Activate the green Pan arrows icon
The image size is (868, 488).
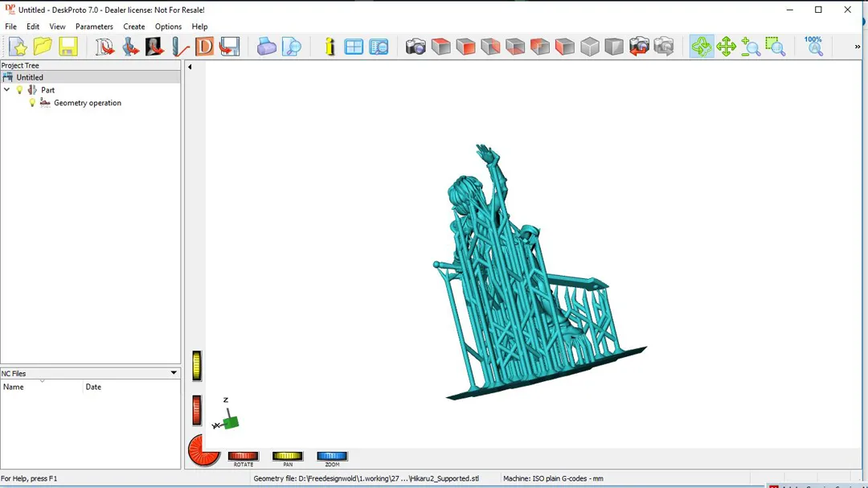click(x=726, y=47)
